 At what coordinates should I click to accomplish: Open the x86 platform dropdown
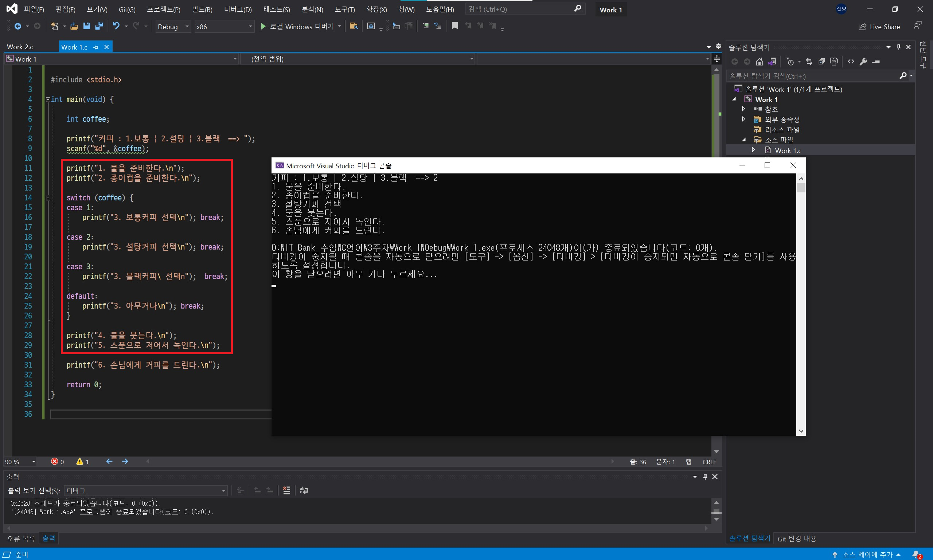click(224, 26)
